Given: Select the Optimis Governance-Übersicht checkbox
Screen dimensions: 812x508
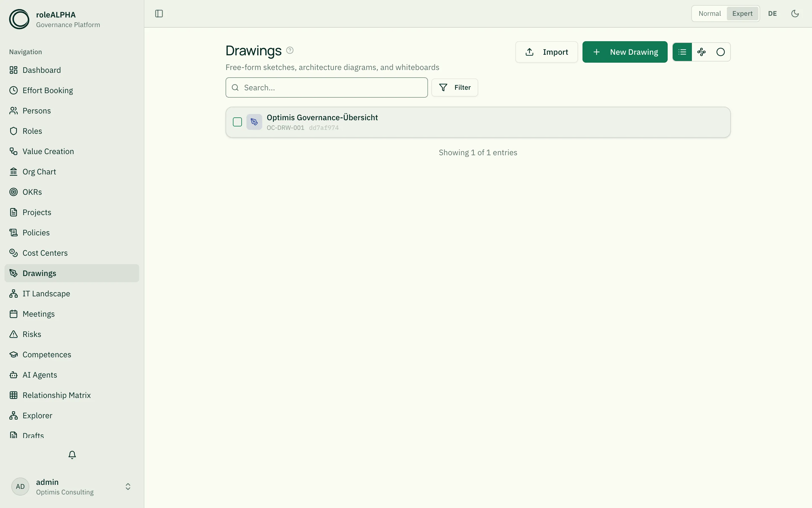Looking at the screenshot, I should [237, 122].
